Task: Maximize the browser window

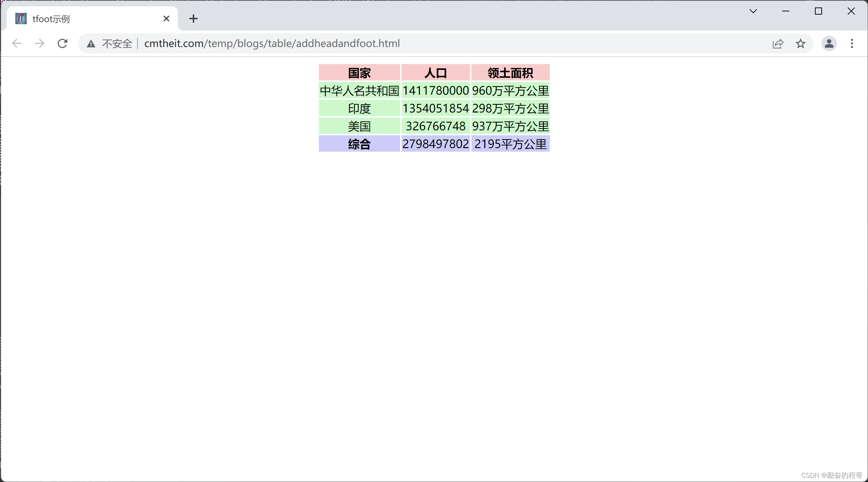Action: [818, 11]
